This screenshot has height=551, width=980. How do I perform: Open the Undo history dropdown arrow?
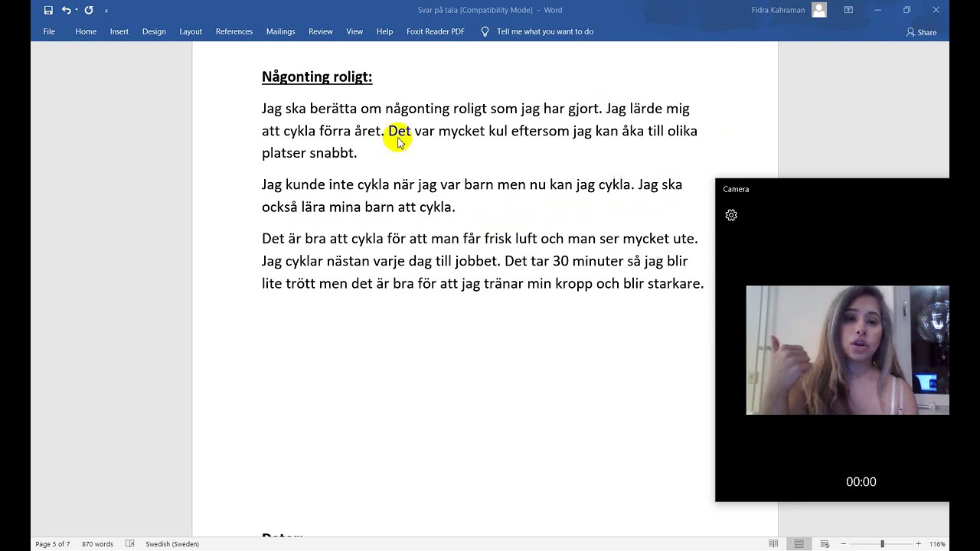77,10
